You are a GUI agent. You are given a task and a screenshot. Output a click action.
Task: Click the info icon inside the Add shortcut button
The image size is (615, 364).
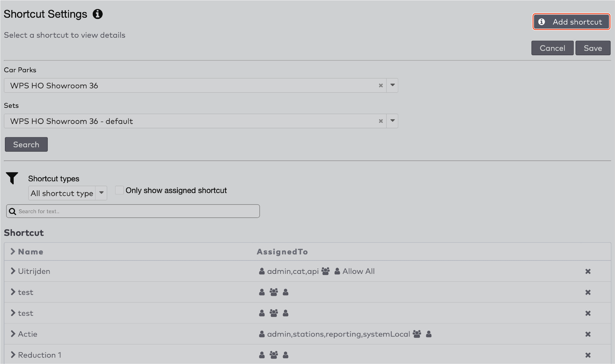coord(542,22)
